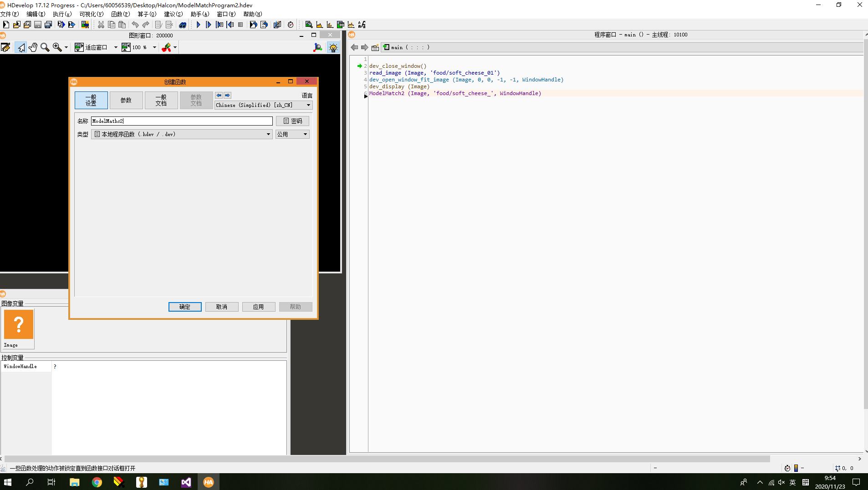Toggle the light bulb icon in graphics window
868x490 pixels.
point(334,47)
